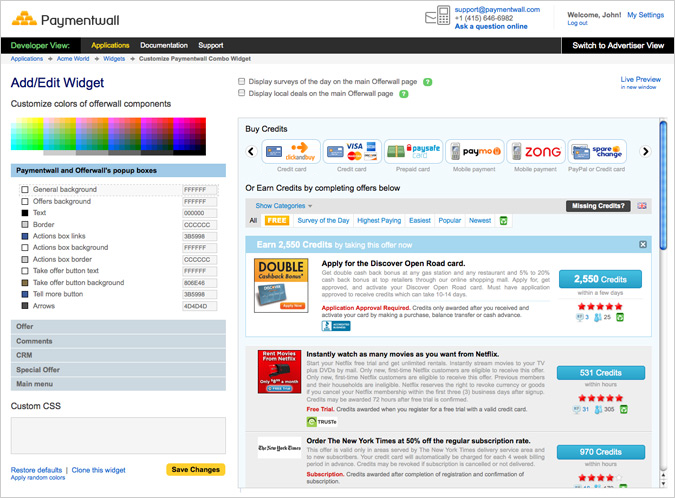
Task: Click the users icon beside 25 on Discover offer
Action: (x=598, y=318)
